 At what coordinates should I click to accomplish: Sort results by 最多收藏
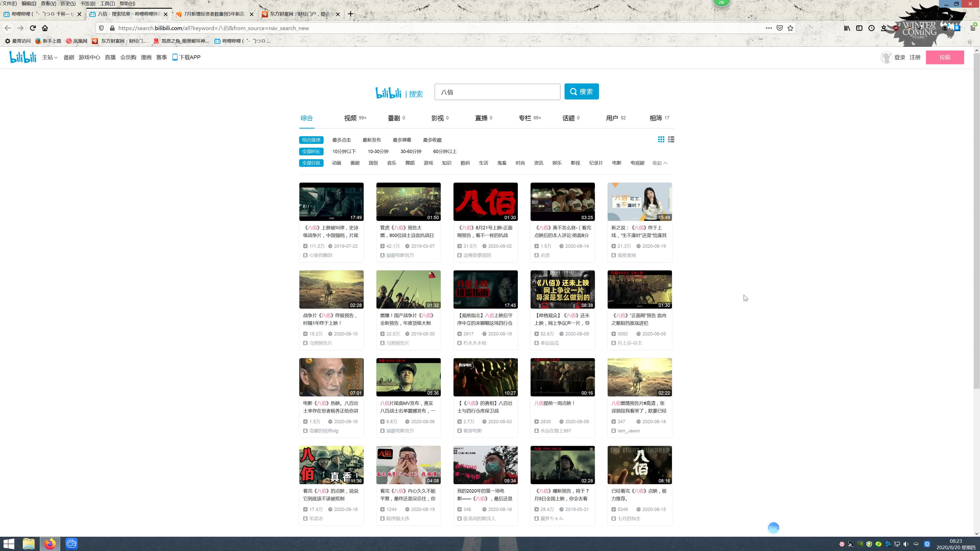(432, 140)
